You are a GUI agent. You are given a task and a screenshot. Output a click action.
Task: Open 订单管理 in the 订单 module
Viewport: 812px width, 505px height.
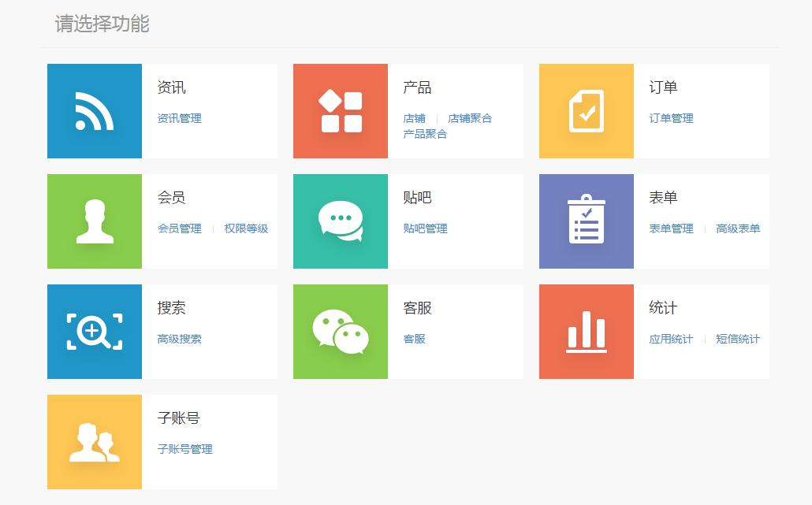coord(669,119)
